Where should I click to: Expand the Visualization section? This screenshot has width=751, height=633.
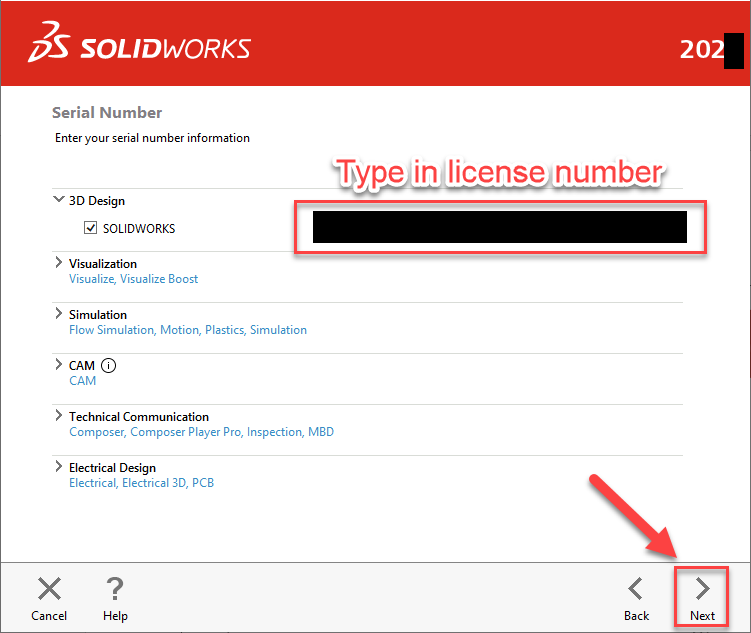click(x=58, y=262)
